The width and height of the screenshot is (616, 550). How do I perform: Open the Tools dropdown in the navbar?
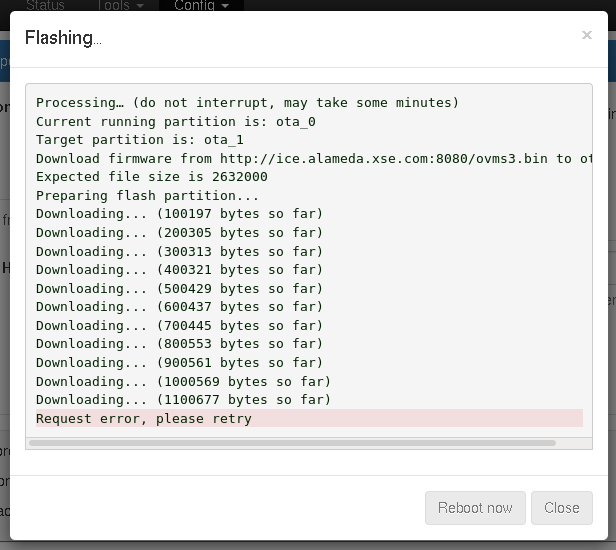tap(121, 5)
